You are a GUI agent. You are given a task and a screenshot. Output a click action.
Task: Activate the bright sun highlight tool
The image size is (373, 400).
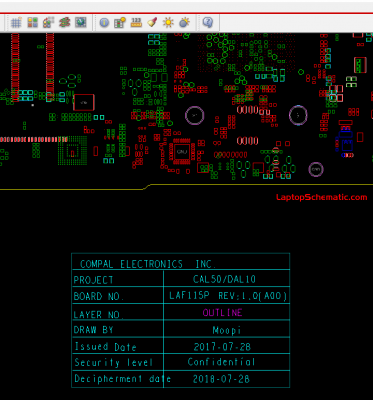[x=168, y=23]
